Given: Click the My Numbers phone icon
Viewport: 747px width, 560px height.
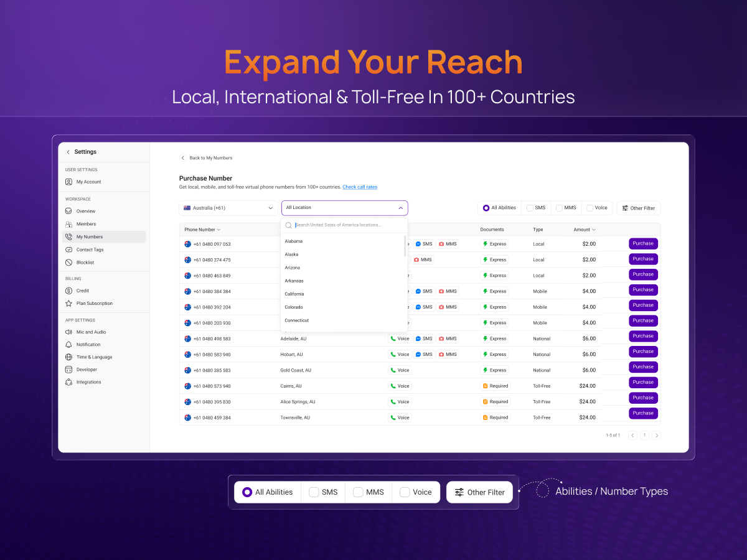Looking at the screenshot, I should click(68, 236).
